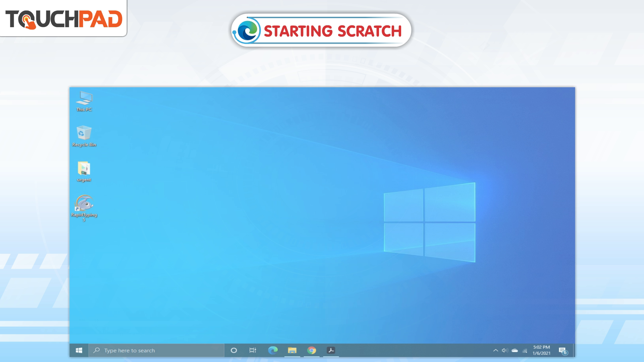Click the TouchPad logo

[x=64, y=19]
